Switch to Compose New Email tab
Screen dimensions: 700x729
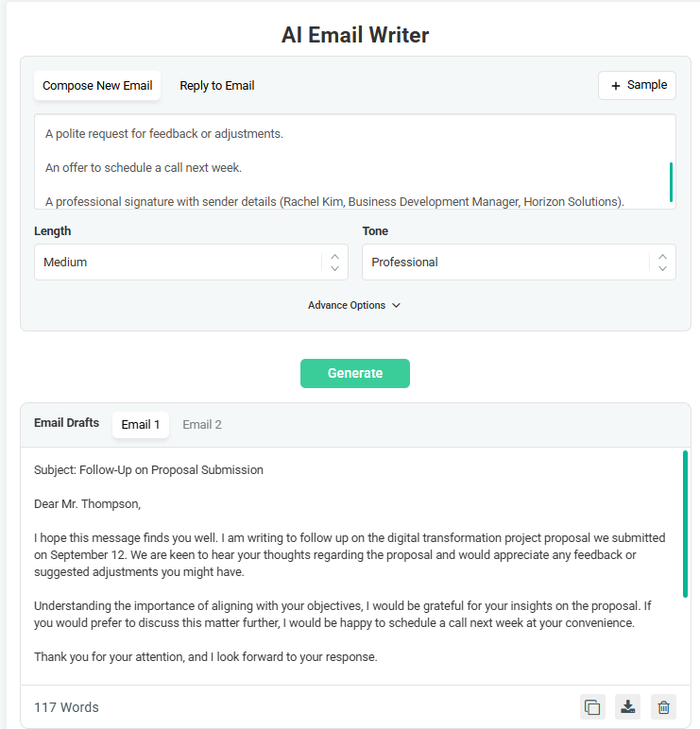[x=97, y=86]
